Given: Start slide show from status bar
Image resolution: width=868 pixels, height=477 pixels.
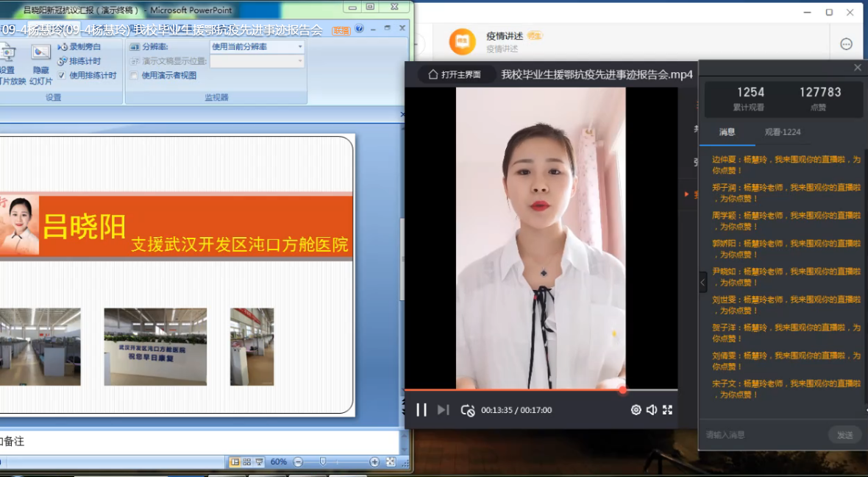Looking at the screenshot, I should pyautogui.click(x=259, y=462).
